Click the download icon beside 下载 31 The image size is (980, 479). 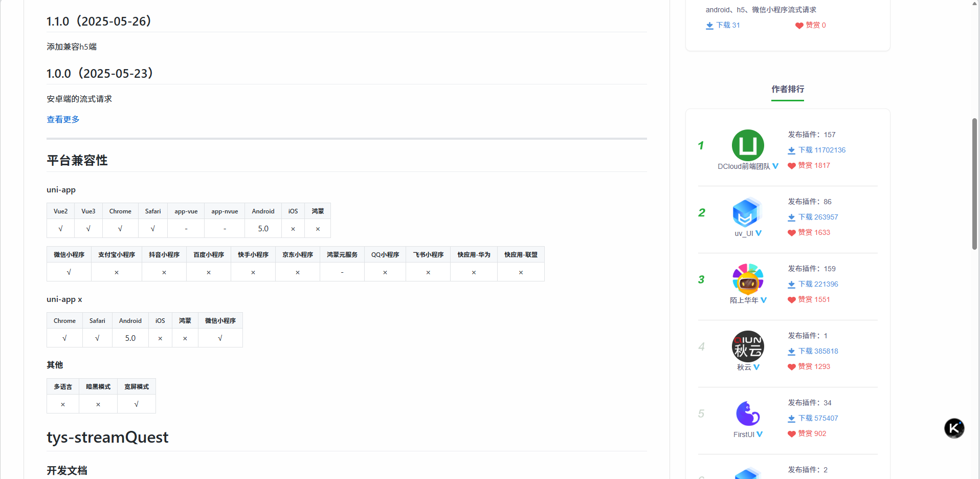point(709,26)
